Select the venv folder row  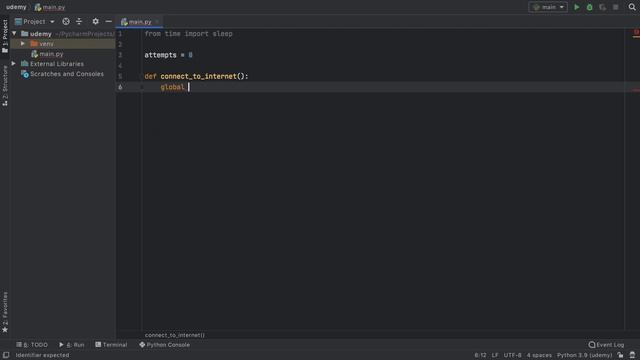point(63,44)
